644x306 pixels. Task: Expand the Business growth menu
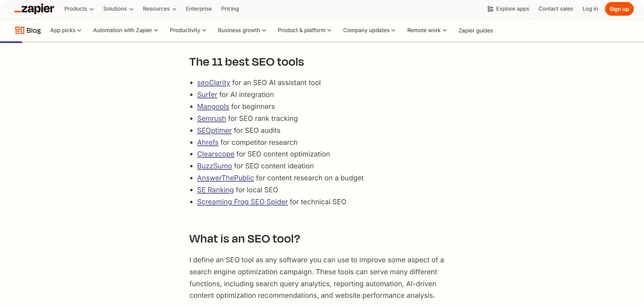pyautogui.click(x=242, y=30)
